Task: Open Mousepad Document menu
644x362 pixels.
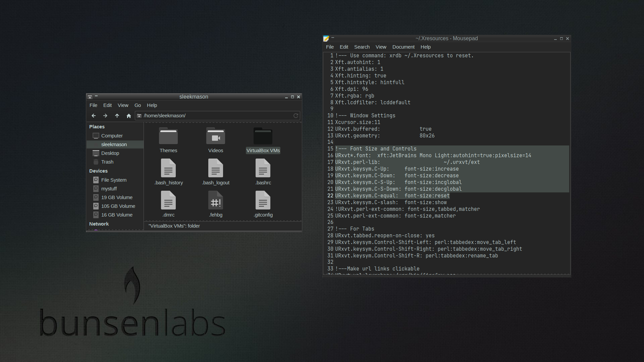Action: click(404, 47)
